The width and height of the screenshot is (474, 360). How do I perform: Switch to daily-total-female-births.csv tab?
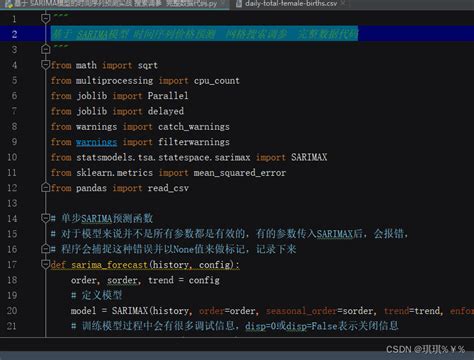tap(290, 4)
